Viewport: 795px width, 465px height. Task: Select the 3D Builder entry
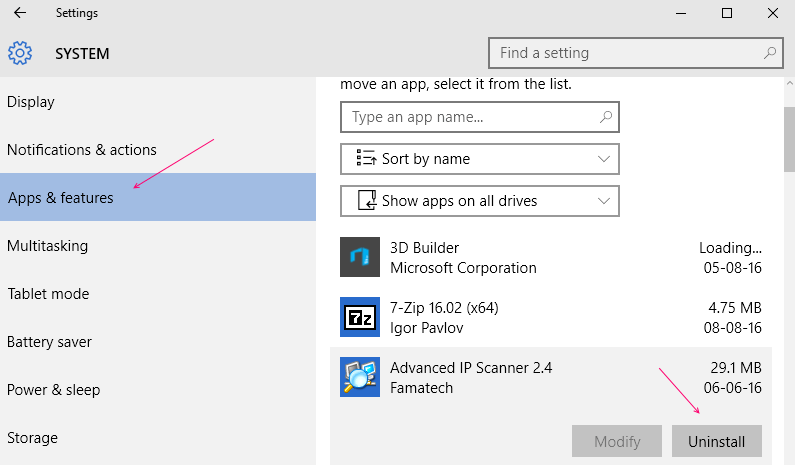(551, 257)
